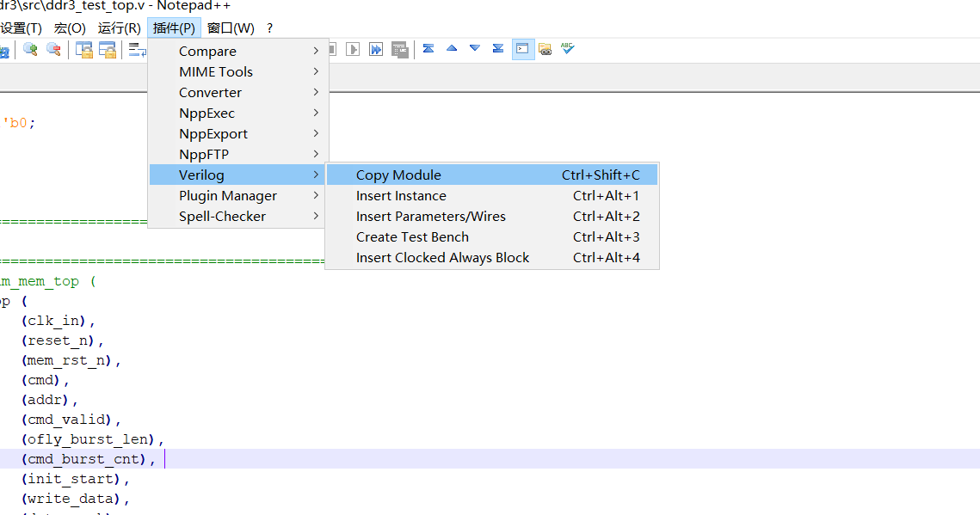Screen dimensions: 980x515
Task: Jump to first difference in Compare
Action: coord(428,49)
